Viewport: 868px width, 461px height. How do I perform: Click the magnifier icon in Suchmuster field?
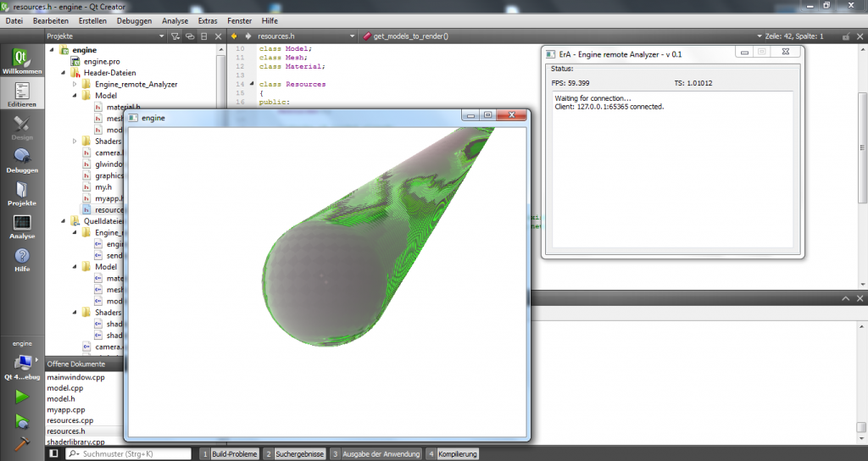pyautogui.click(x=74, y=454)
